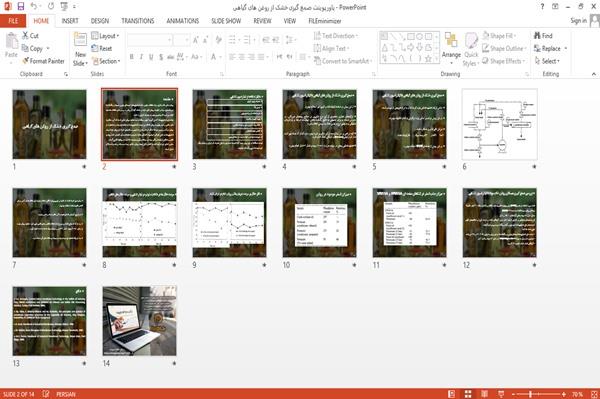Expand the Layout dropdown
Screen dimensions: 600x399
(105, 36)
